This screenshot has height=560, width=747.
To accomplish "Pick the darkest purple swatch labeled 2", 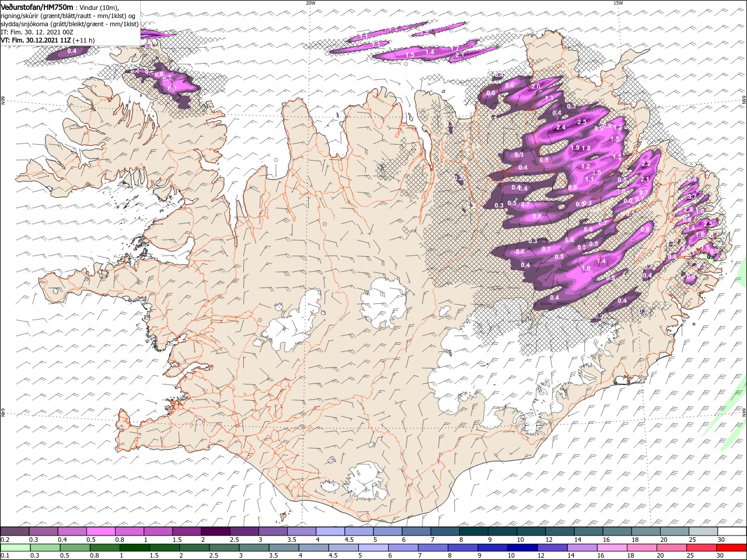I will pyautogui.click(x=215, y=531).
